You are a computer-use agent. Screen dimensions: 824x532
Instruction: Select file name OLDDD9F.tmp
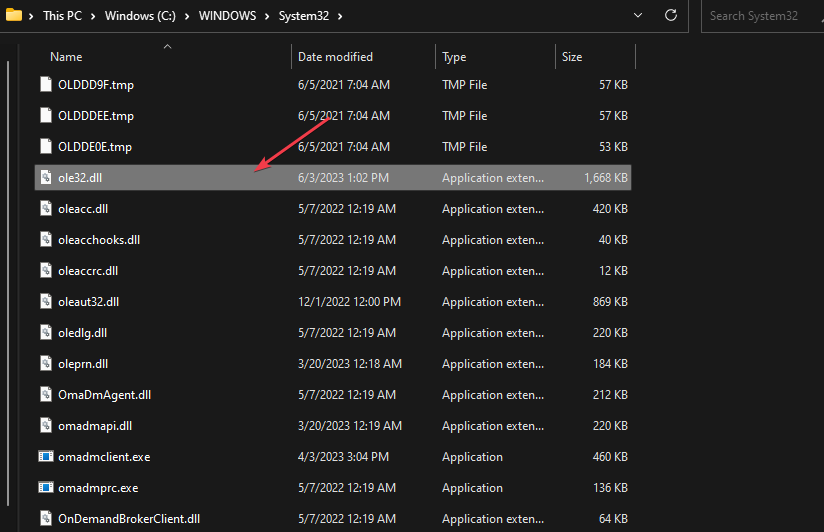[x=96, y=85]
